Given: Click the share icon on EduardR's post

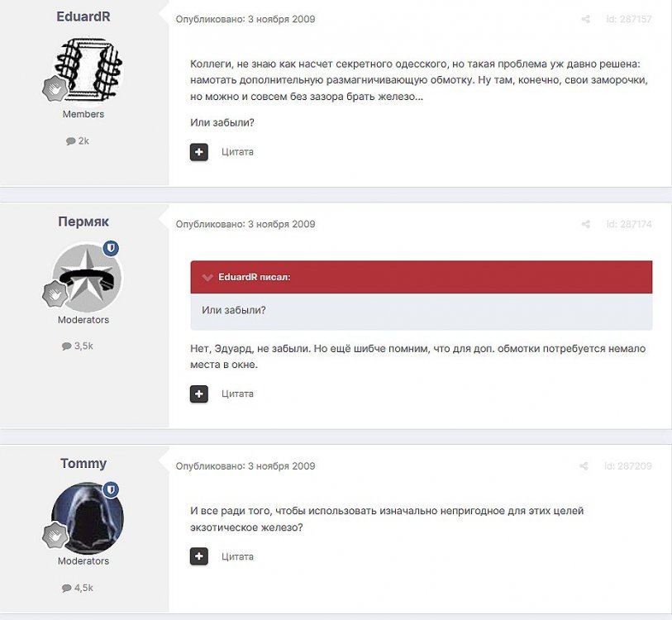Looking at the screenshot, I should click(x=585, y=19).
